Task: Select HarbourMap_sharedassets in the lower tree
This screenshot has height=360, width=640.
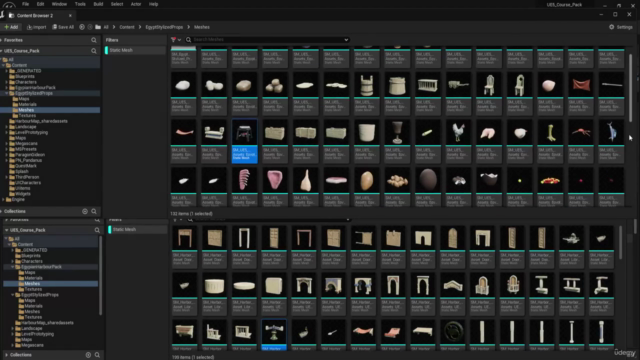Action: (x=47, y=323)
